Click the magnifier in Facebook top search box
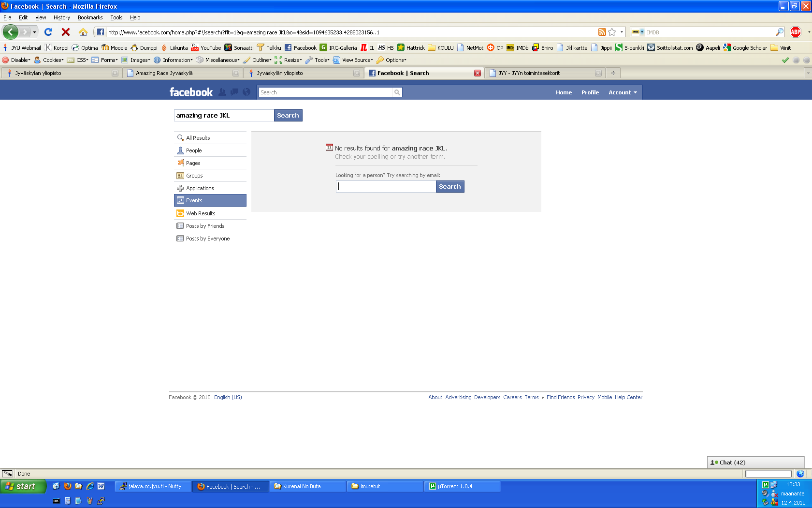 coord(397,92)
